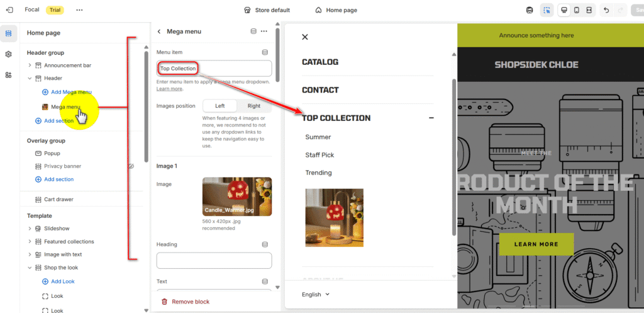Viewport: 644px width, 313px height.
Task: Click the candle warmer image in menu preview
Action: (x=335, y=217)
